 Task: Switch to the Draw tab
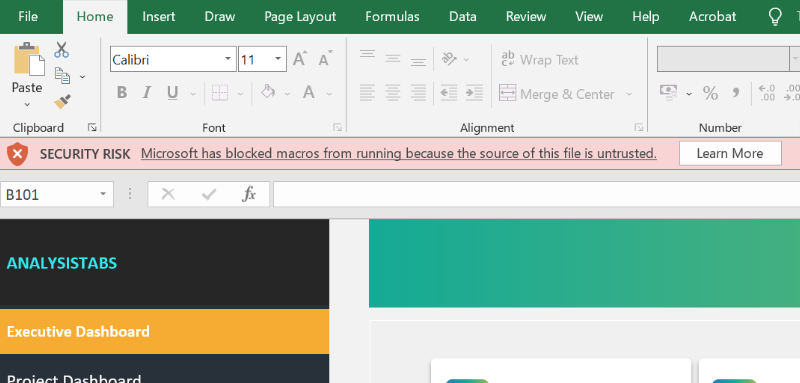[x=220, y=17]
